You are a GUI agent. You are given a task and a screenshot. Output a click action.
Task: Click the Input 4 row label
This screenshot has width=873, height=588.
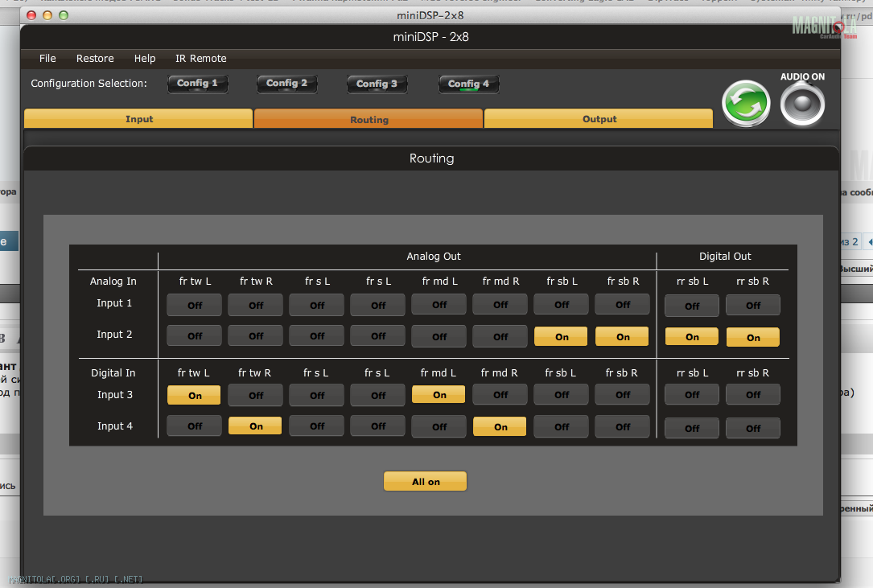[x=115, y=426]
